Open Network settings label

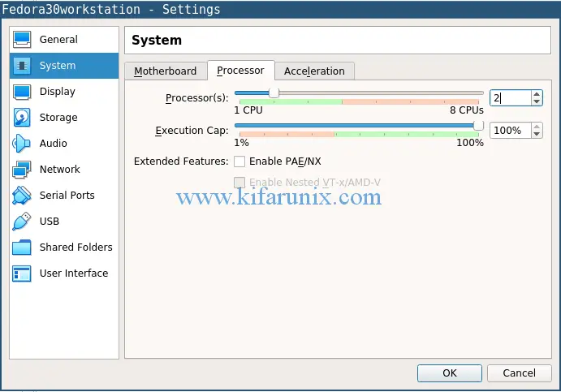[60, 170]
